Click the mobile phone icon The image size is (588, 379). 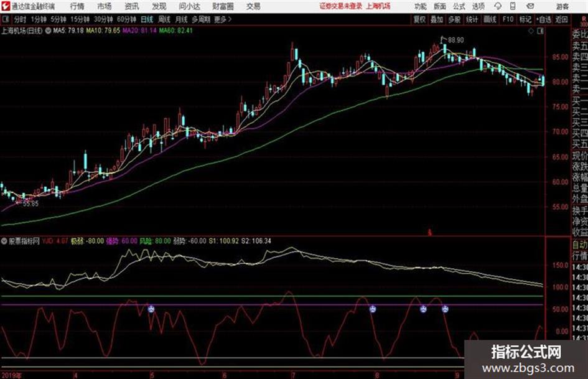coord(513,6)
